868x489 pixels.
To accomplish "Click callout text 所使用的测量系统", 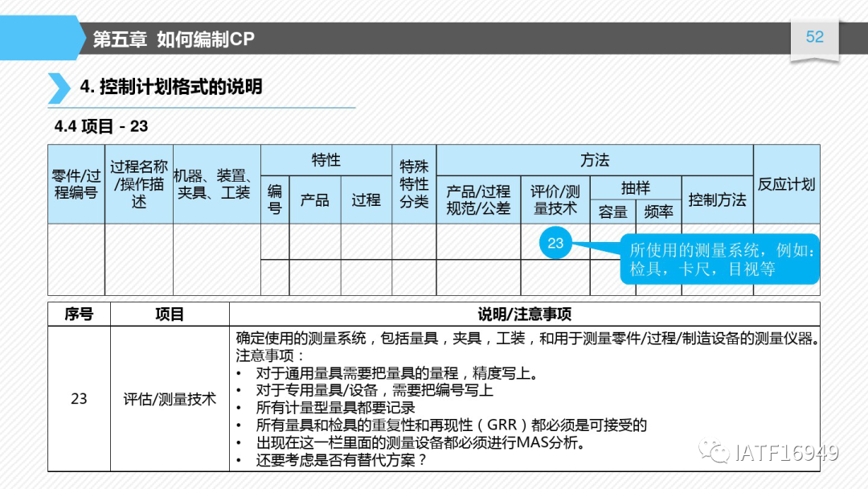I will pos(694,250).
